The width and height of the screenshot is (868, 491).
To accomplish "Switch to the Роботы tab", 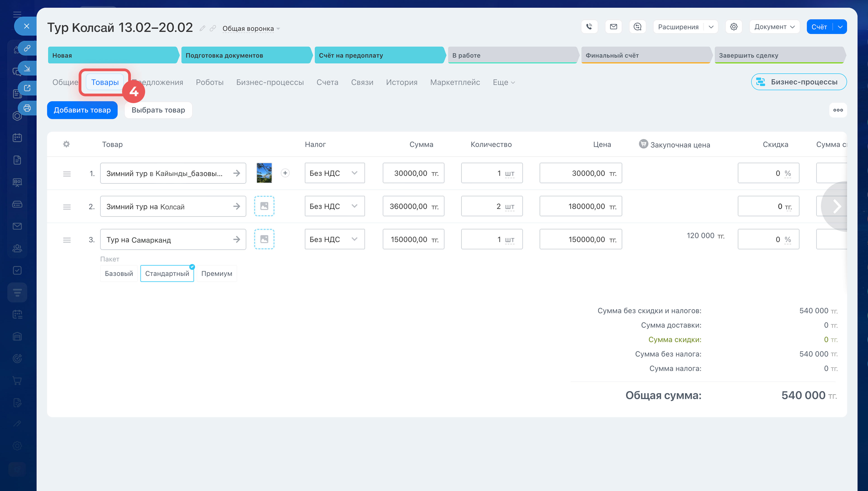I will pyautogui.click(x=210, y=82).
